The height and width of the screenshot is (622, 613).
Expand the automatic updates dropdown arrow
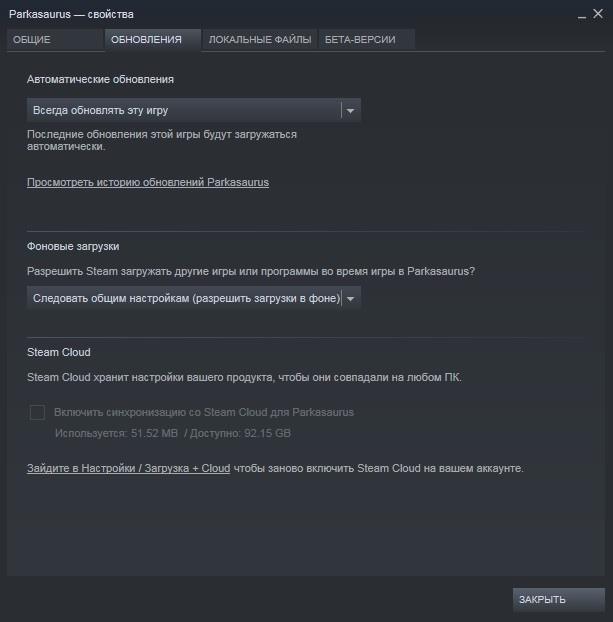click(351, 110)
